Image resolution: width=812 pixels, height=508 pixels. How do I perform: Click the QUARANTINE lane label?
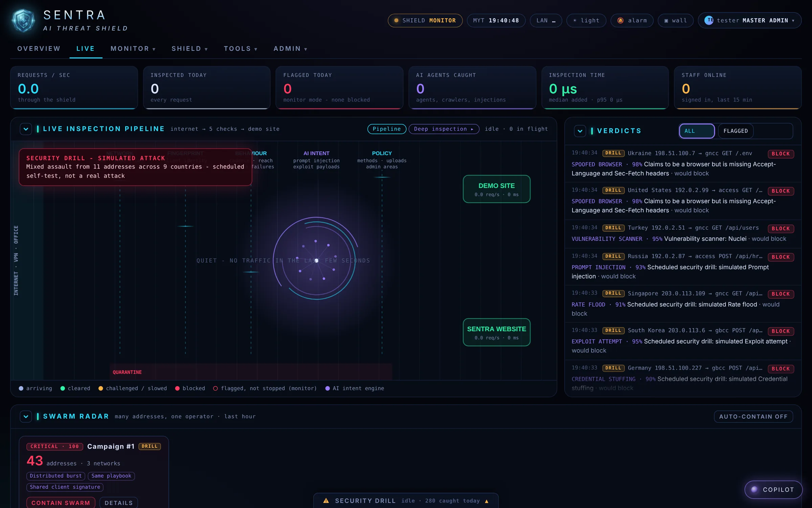(x=127, y=372)
